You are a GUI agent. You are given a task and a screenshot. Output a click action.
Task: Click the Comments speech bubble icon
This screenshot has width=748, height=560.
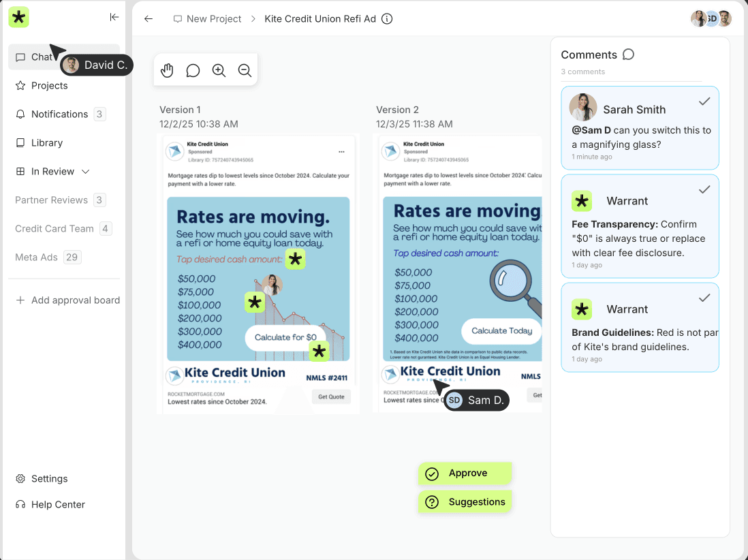[x=628, y=55]
